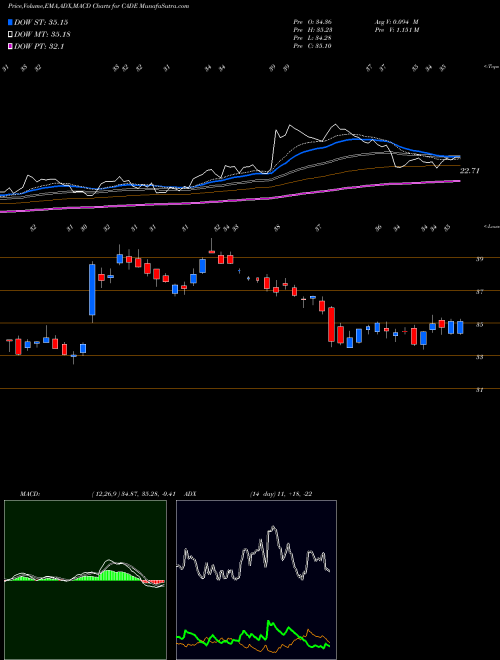Click the MACD parameters '(12,26,9) 34.87, 35.28, -0.41'
Viewport: 500px width, 660px height.
136,494
